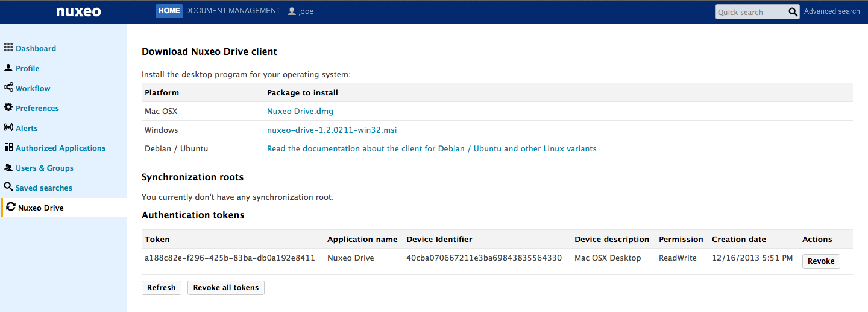Click the Nuxeo Drive sync icon
The image size is (868, 312).
click(x=11, y=207)
